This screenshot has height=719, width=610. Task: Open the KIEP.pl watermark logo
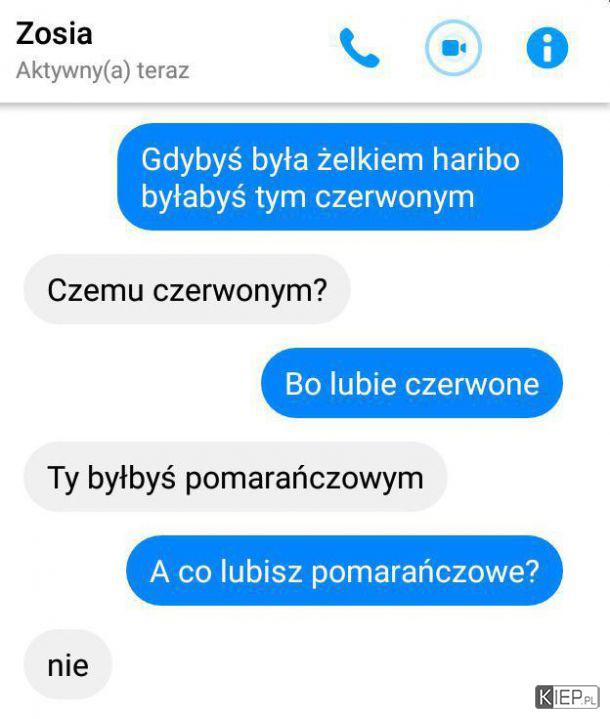pyautogui.click(x=567, y=697)
